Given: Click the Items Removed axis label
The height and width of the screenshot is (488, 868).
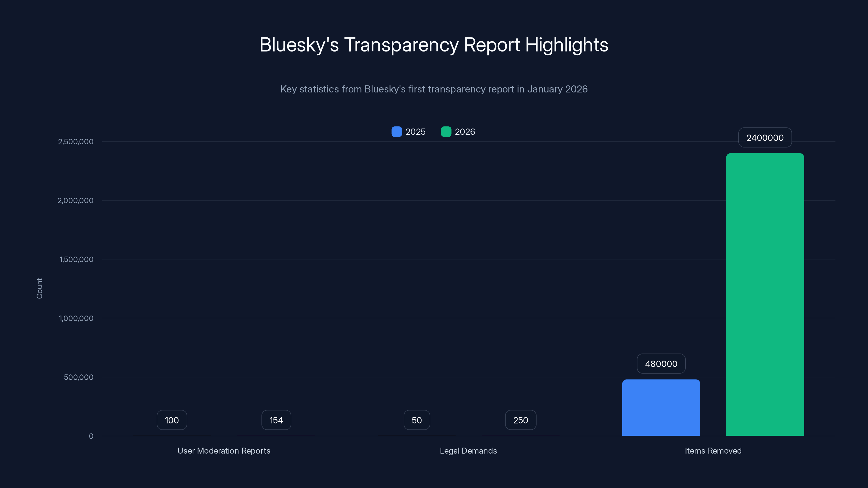Looking at the screenshot, I should 713,451.
